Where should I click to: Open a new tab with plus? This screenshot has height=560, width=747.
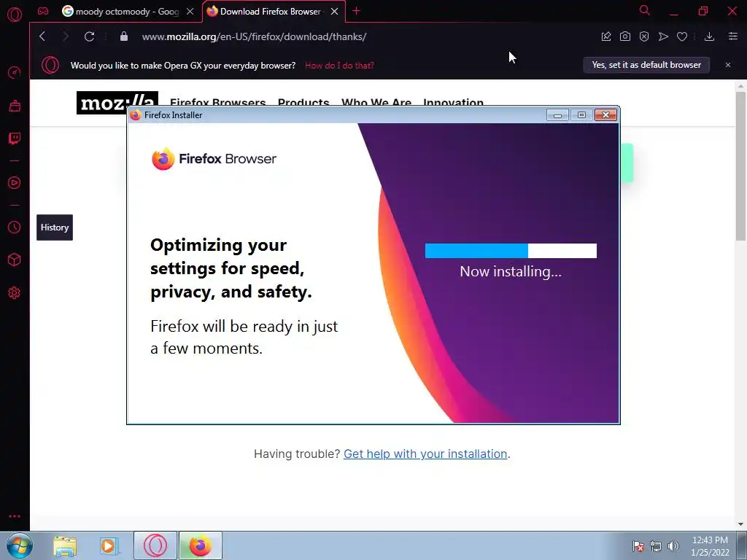pyautogui.click(x=356, y=11)
